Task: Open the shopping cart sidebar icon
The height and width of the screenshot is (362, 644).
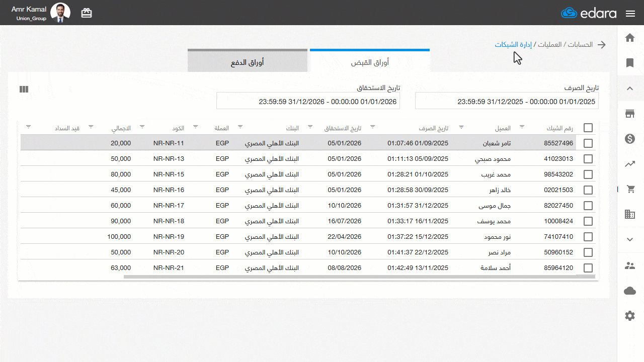Action: [630, 189]
